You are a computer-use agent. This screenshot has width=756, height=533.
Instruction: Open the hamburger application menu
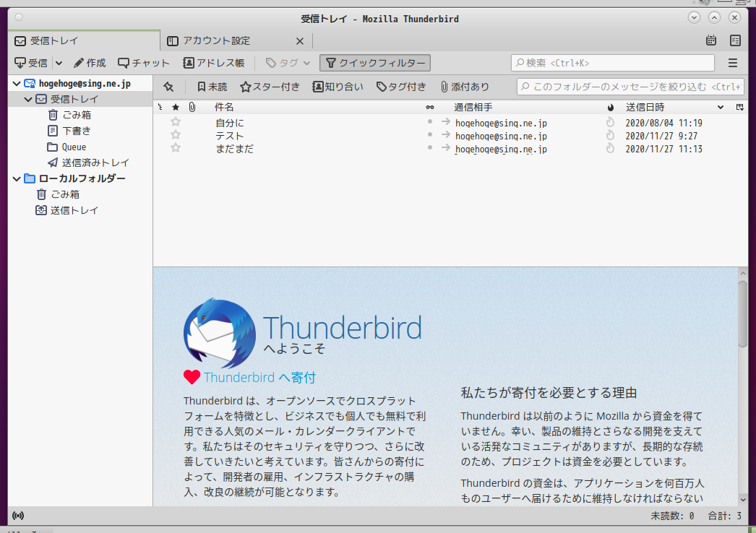[x=733, y=63]
